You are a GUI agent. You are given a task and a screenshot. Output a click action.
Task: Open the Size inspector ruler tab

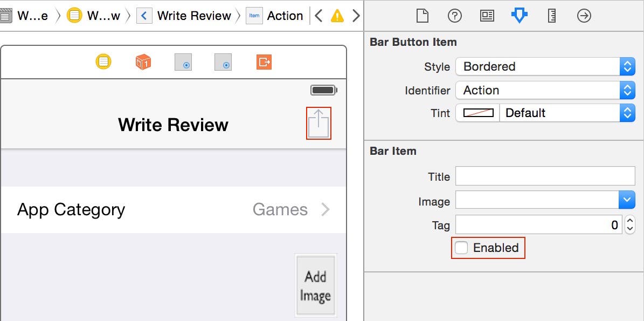[x=552, y=16]
